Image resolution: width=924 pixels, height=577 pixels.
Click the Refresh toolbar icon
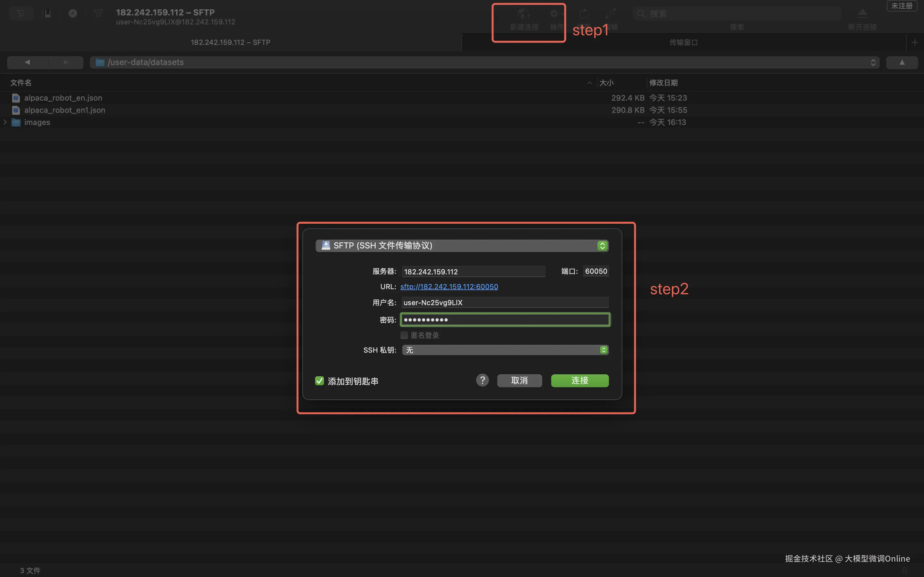click(x=583, y=14)
